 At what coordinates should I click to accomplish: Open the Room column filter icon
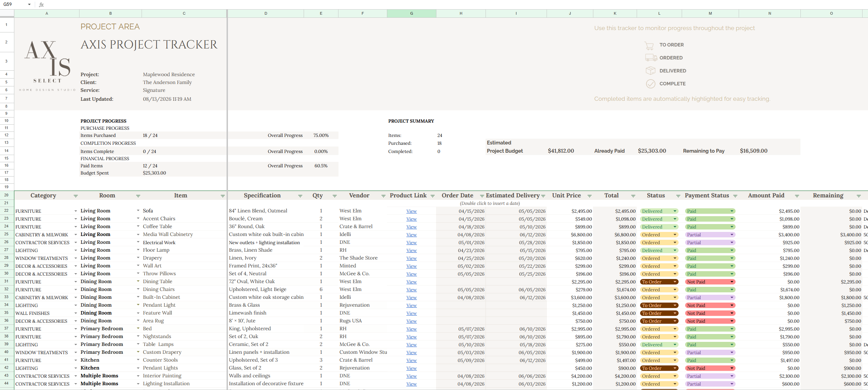[x=138, y=196]
